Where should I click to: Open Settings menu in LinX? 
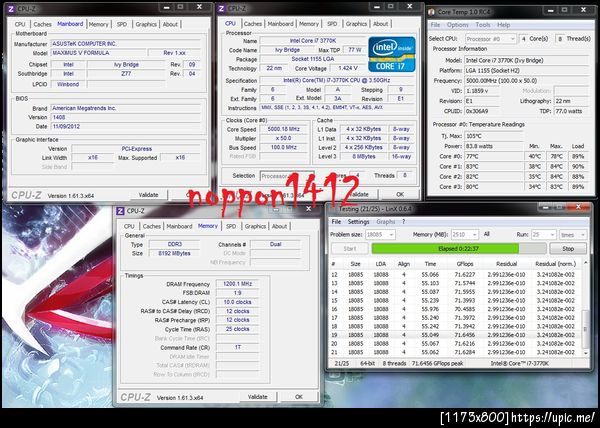tap(358, 222)
